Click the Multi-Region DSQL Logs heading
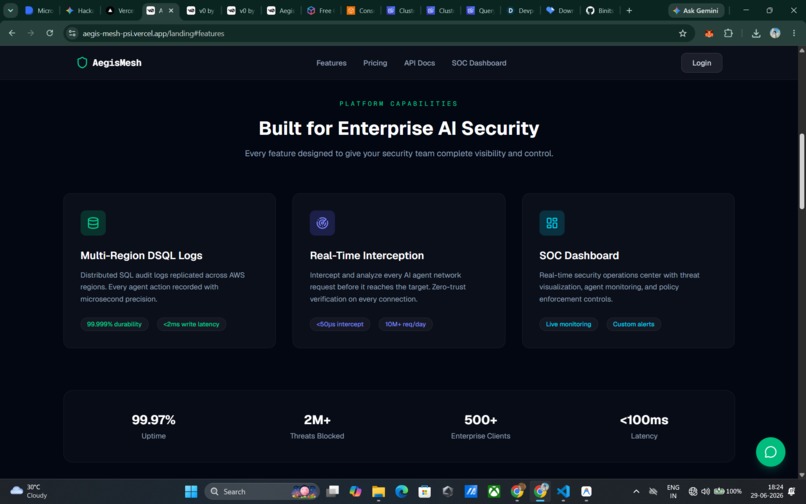 point(141,256)
